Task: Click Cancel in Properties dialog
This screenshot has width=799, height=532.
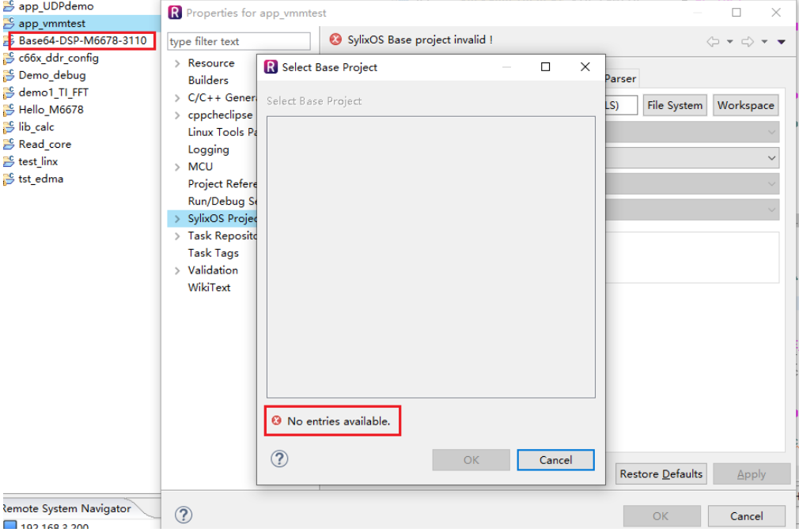Action: point(747,516)
